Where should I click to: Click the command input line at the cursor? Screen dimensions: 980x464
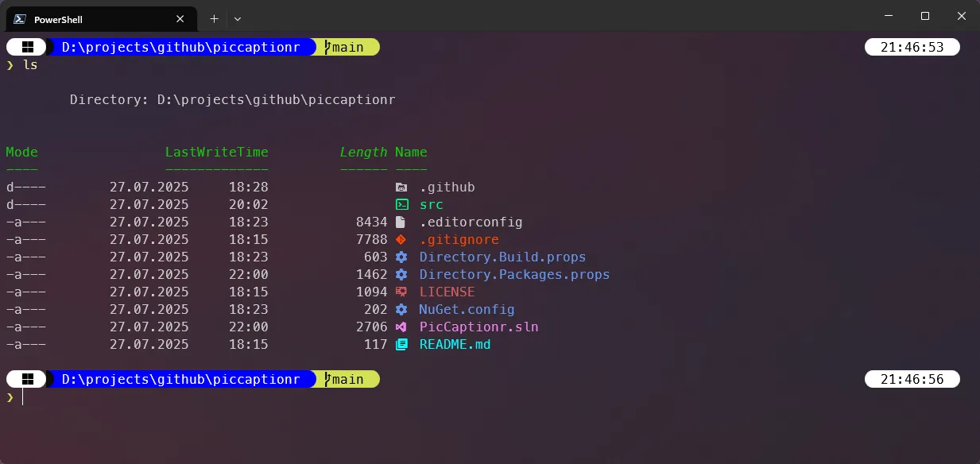pyautogui.click(x=24, y=397)
